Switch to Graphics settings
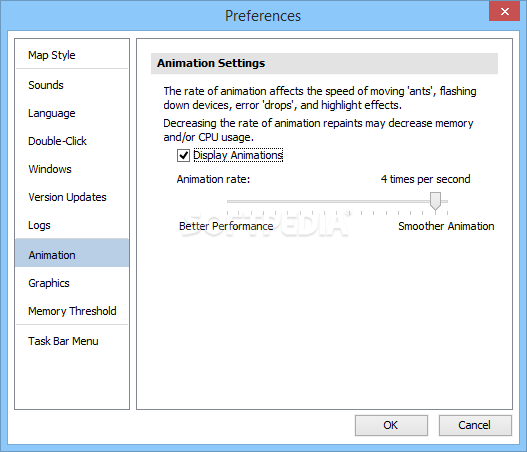Screen dimensions: 527x452 (72, 283)
